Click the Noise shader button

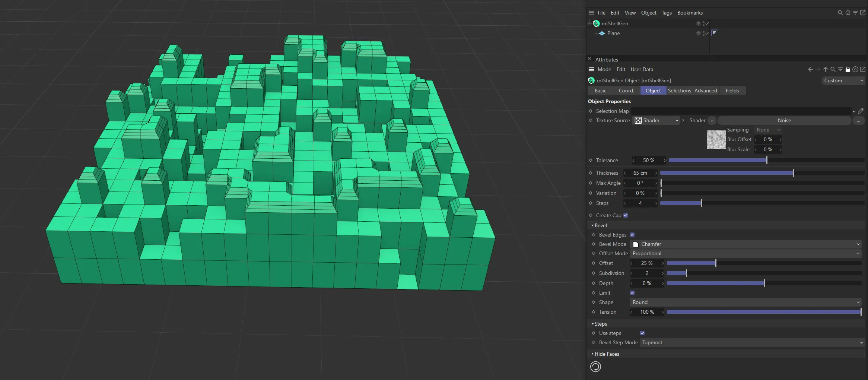pyautogui.click(x=784, y=120)
